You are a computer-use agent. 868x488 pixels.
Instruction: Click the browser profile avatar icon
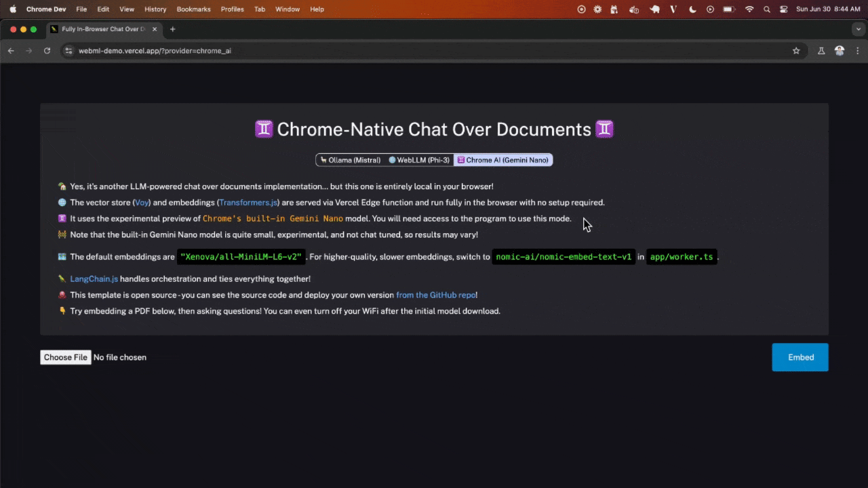pyautogui.click(x=840, y=50)
